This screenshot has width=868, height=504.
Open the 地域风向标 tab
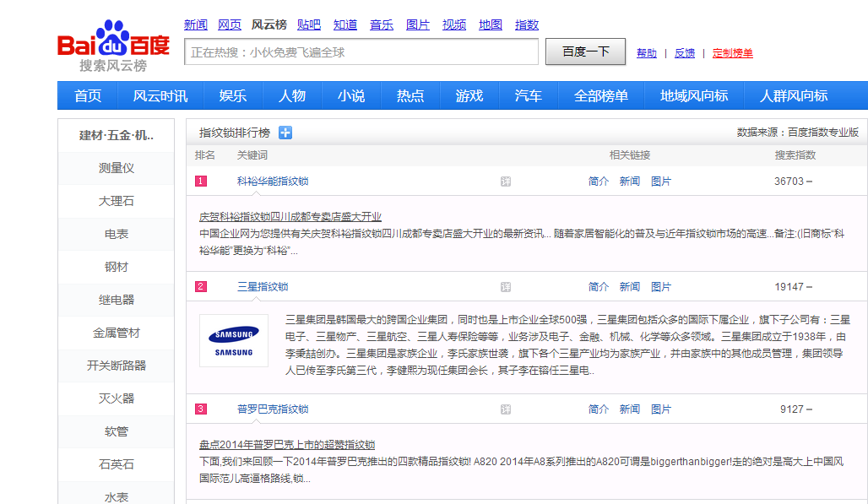[694, 95]
